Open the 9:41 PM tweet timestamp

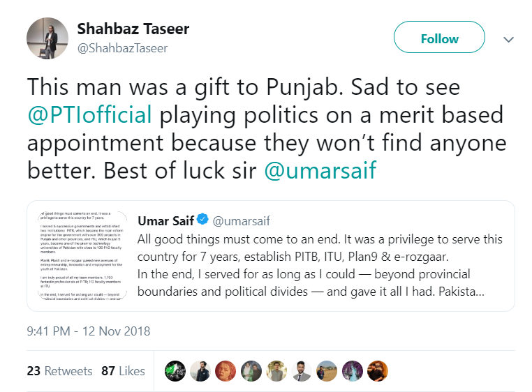89,331
